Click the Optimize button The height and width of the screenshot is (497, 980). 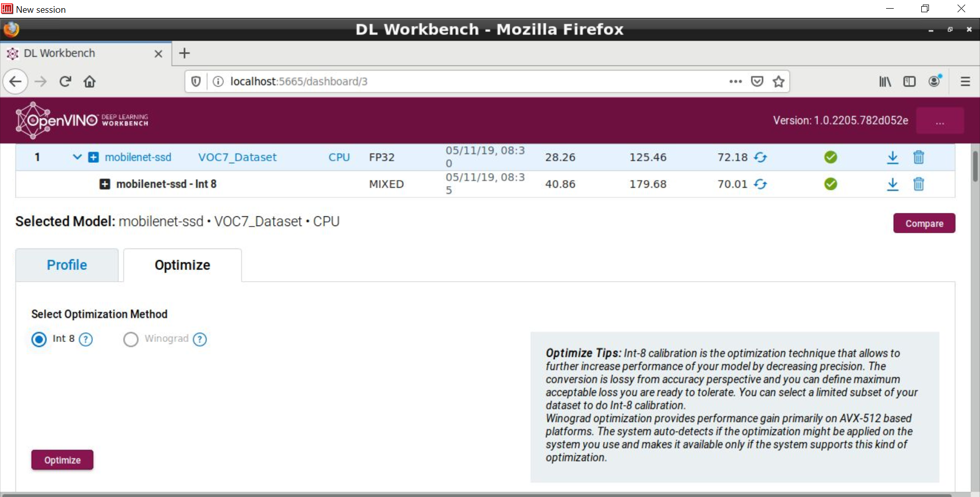(62, 460)
